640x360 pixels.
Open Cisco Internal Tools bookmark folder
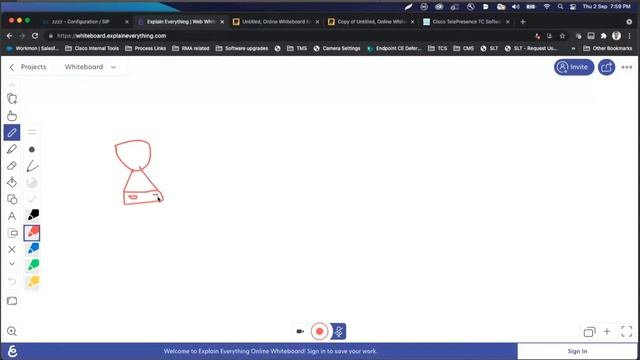coord(92,48)
